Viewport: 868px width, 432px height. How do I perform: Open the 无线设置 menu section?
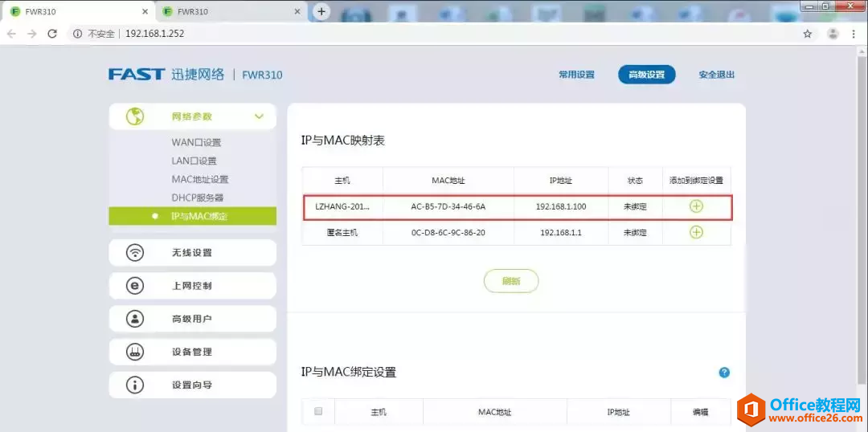[193, 253]
